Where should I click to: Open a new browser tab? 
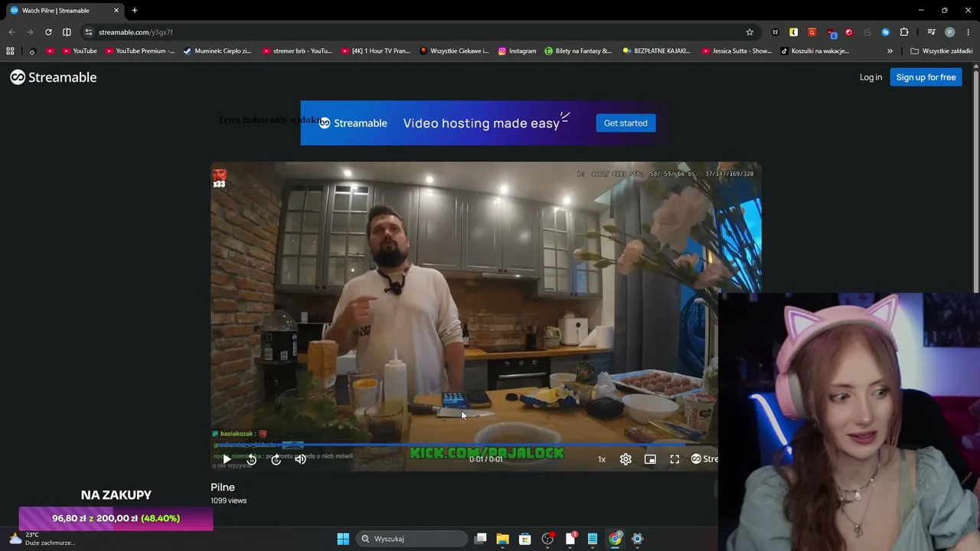point(135,11)
